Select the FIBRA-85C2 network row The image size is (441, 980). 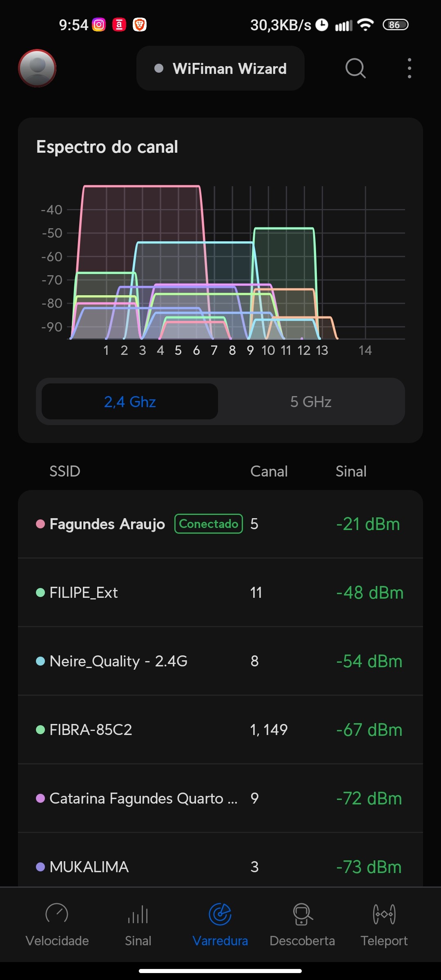click(x=220, y=730)
